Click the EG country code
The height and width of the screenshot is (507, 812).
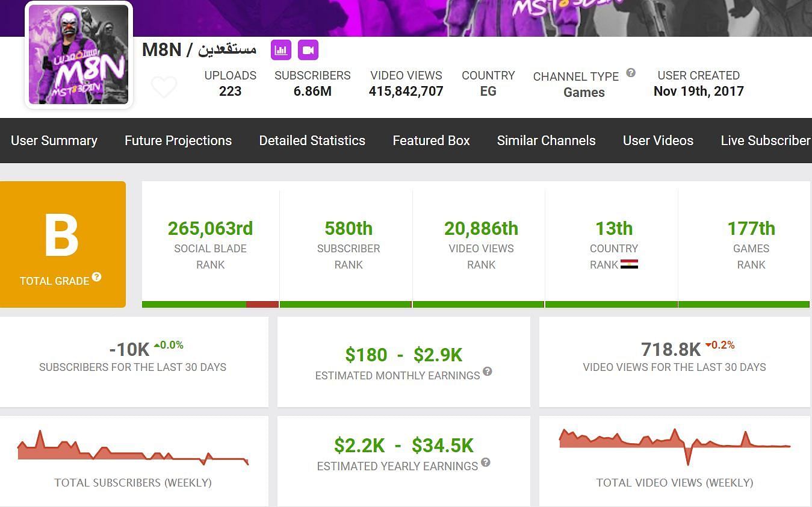(x=488, y=91)
